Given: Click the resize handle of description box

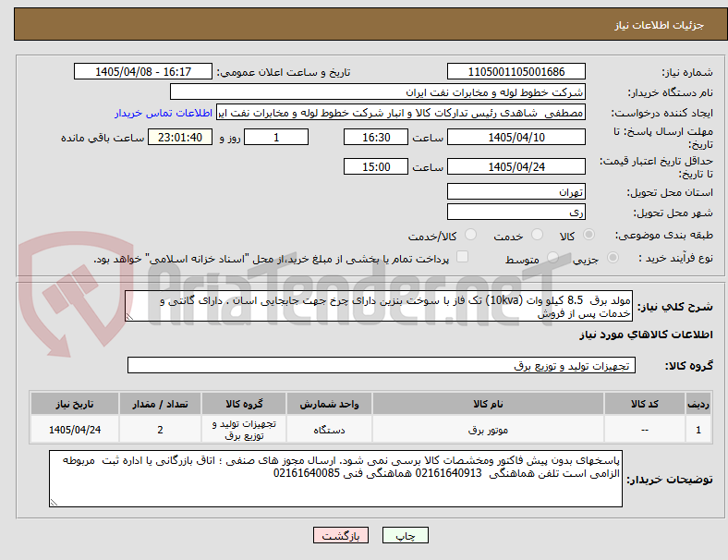Looking at the screenshot, I should point(129,316).
